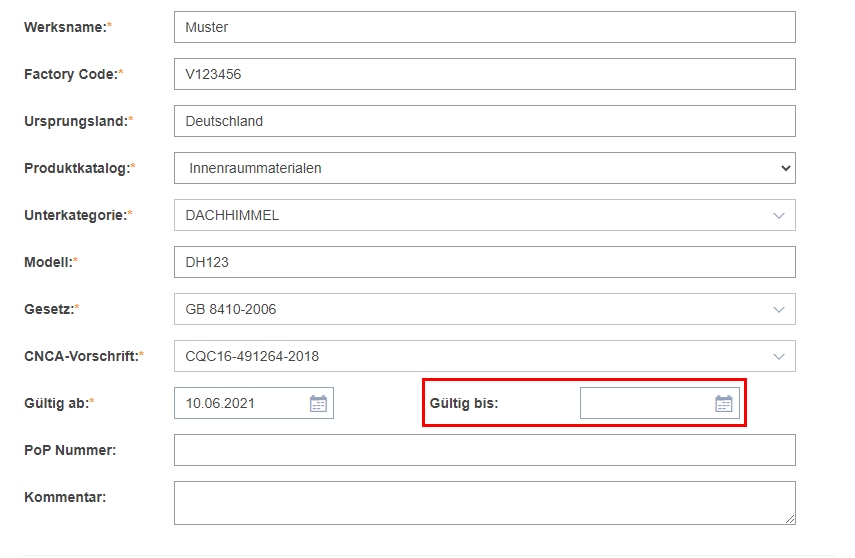Click the Kommentar textarea resize handle
The height and width of the screenshot is (558, 855).
pos(790,519)
